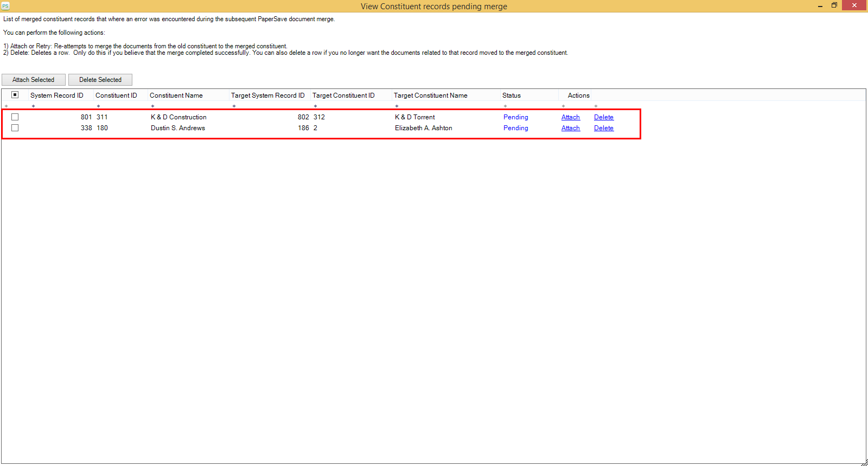Click Delete link for K & D Construction
Image resolution: width=868 pixels, height=466 pixels.
pyautogui.click(x=603, y=117)
